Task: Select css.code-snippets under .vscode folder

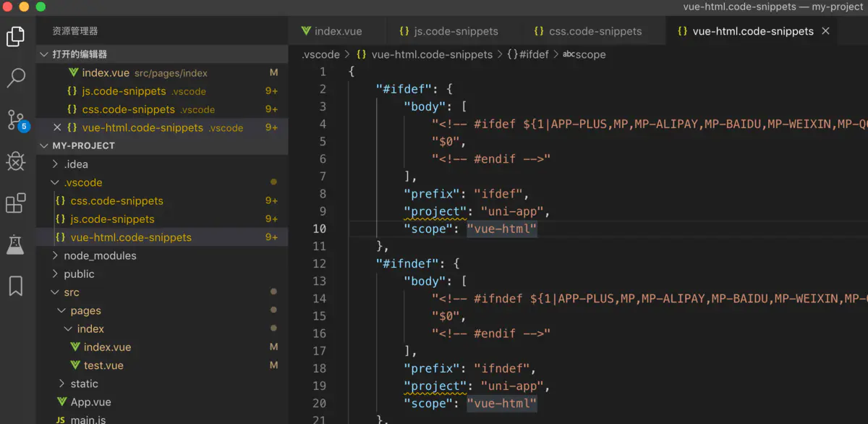Action: click(x=162, y=200)
